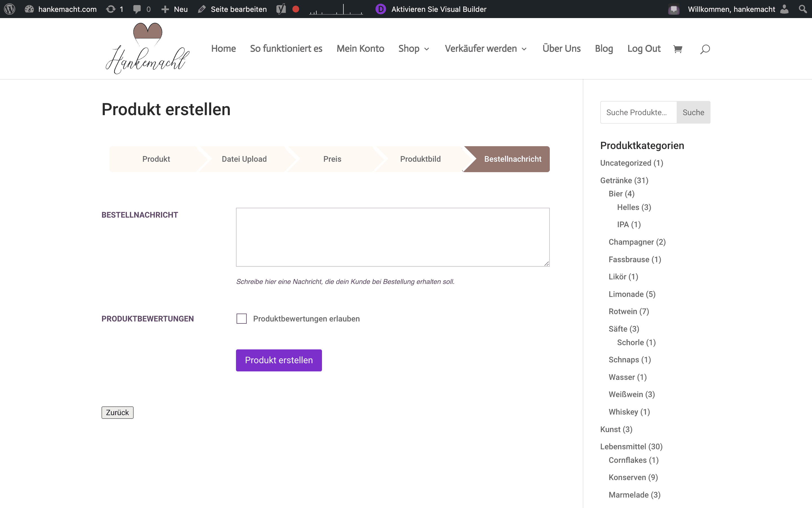Open the Champagner (2) category
Screen dimensions: 812x508
coord(637,242)
